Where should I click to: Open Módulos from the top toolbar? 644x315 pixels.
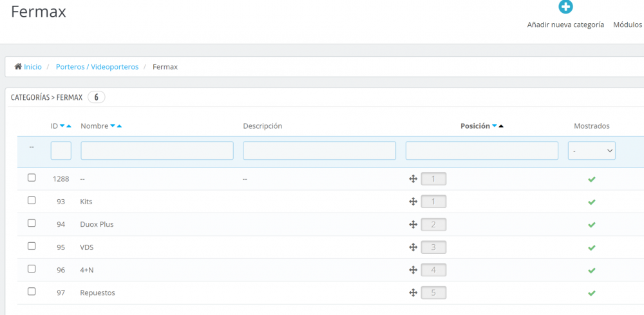pos(627,24)
